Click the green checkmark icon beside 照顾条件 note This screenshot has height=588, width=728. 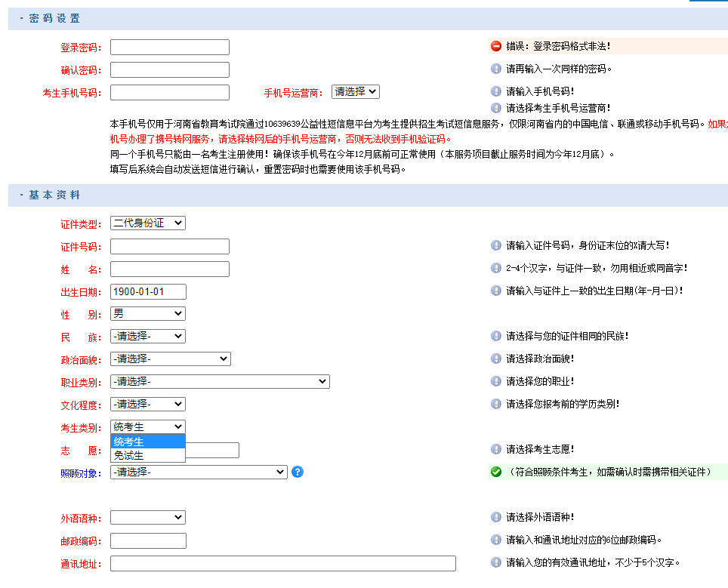pos(496,472)
